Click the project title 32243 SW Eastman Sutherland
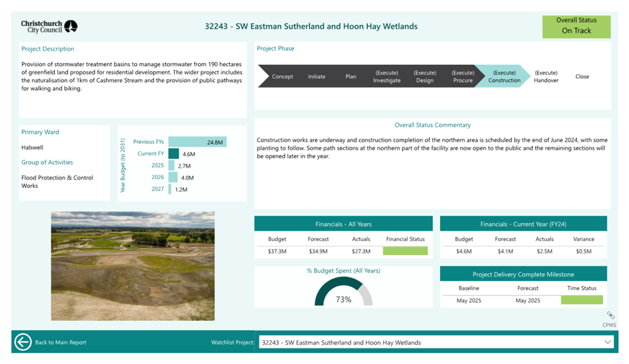This screenshot has width=629, height=364. (311, 26)
